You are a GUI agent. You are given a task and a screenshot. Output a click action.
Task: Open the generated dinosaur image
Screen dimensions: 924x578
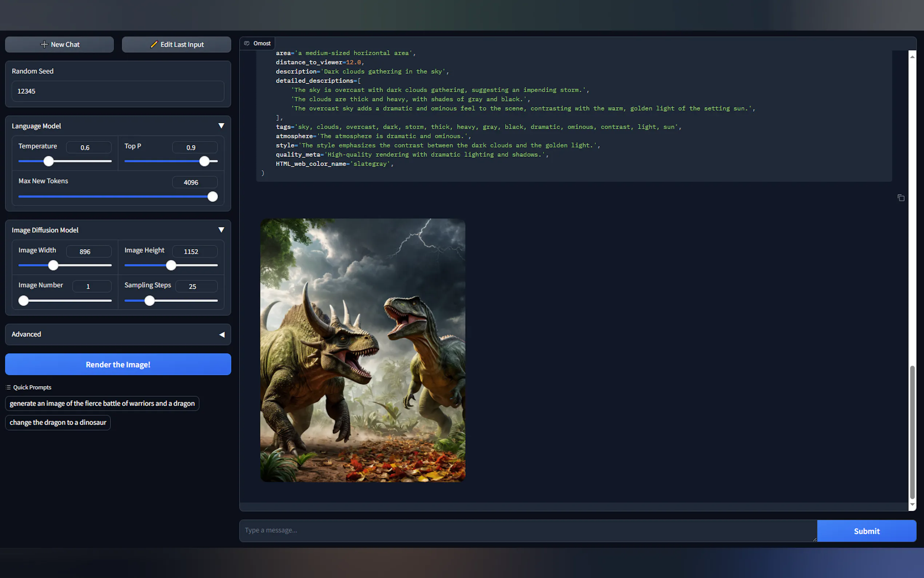pyautogui.click(x=362, y=350)
